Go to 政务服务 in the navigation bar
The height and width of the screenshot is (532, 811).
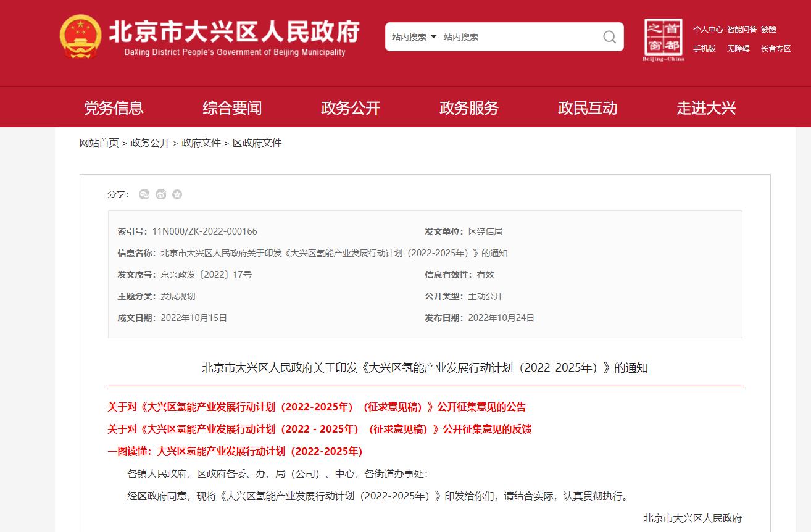469,108
